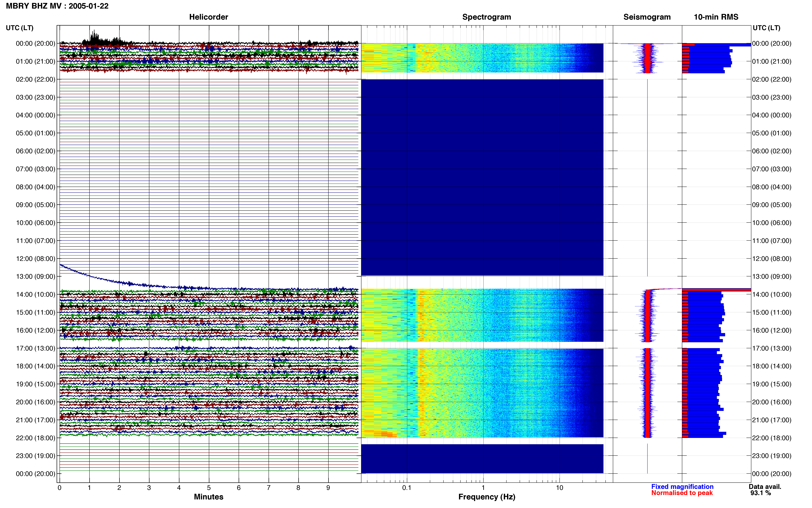Select the 'Spectrogram' panel heading
This screenshot has width=812, height=508.
(x=487, y=17)
